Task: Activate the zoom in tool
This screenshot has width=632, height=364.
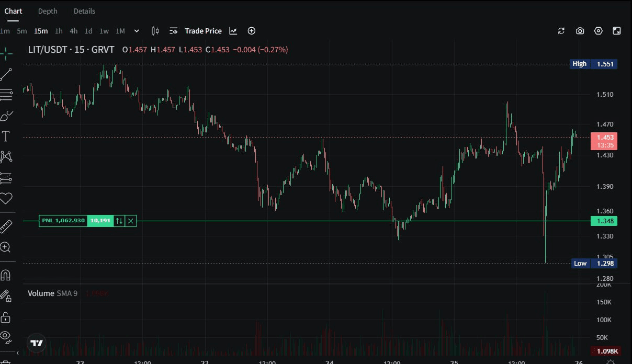Action: 6,247
